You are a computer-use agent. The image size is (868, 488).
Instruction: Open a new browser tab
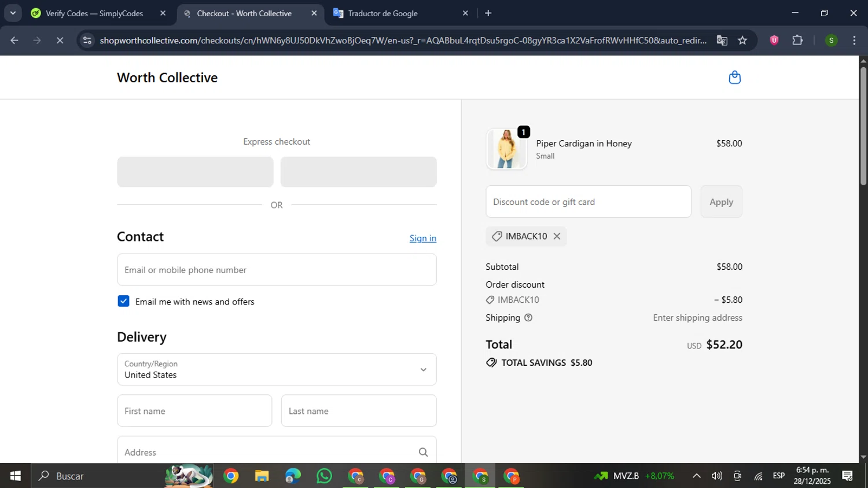[x=488, y=13]
